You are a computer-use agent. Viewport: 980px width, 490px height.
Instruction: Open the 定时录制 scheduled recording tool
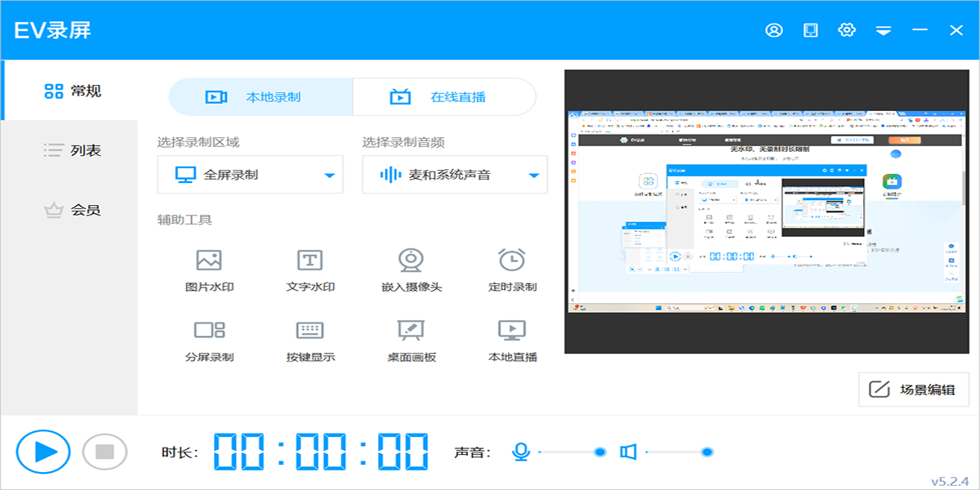coord(512,261)
